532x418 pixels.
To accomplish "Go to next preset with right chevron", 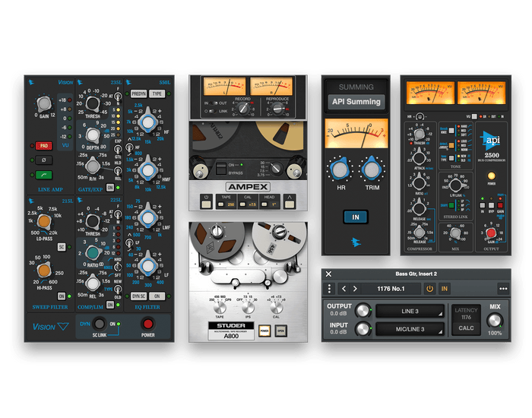I will (355, 289).
